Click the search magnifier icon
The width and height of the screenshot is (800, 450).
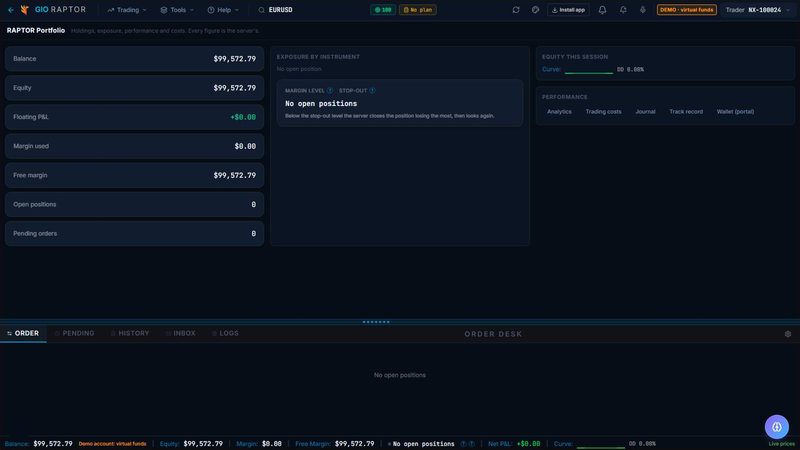point(261,10)
